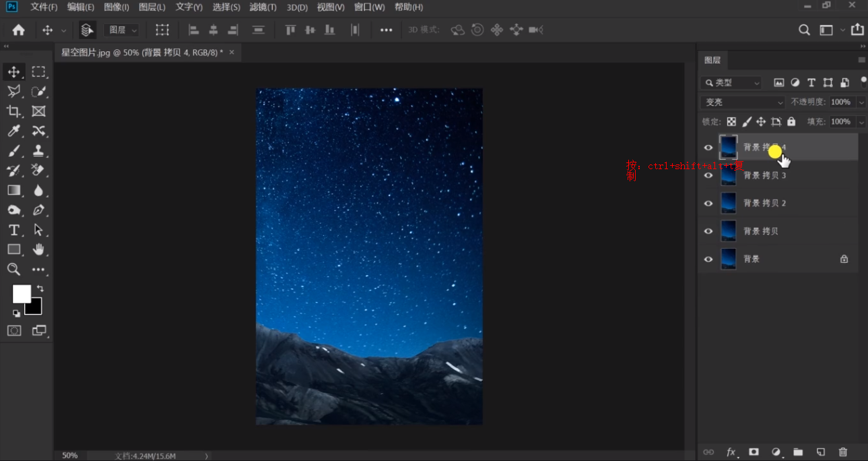The height and width of the screenshot is (461, 868).
Task: Select the Polygonal Lasso tool
Action: [13, 92]
